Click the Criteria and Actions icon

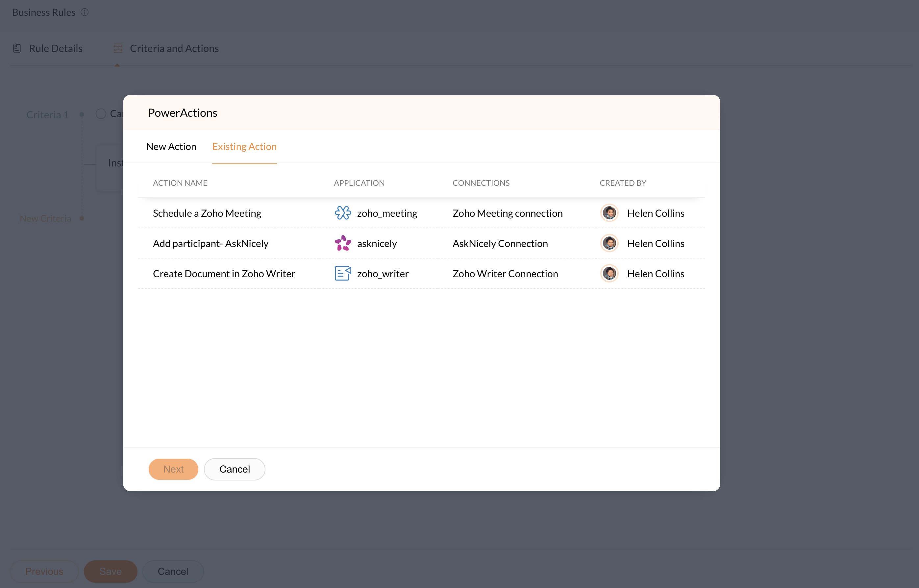118,48
